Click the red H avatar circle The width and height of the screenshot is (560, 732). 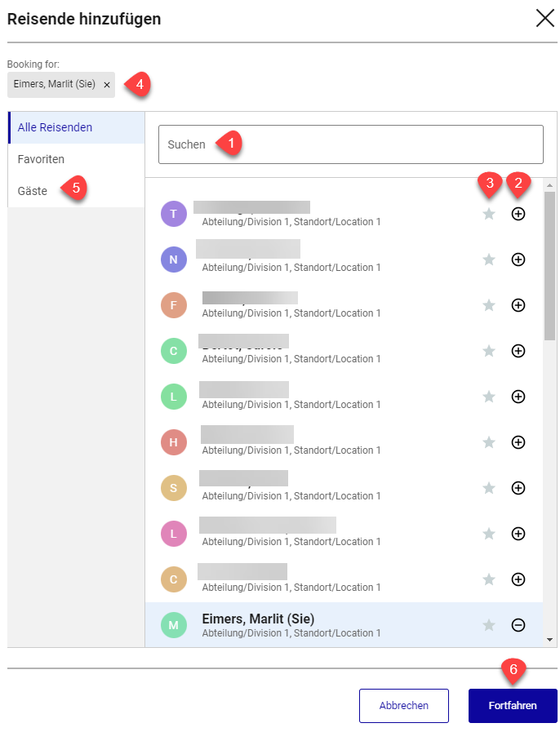click(x=174, y=442)
